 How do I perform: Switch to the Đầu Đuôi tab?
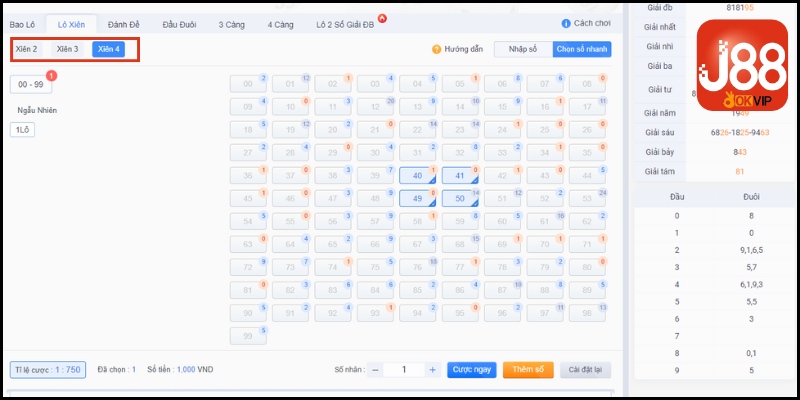tap(182, 22)
